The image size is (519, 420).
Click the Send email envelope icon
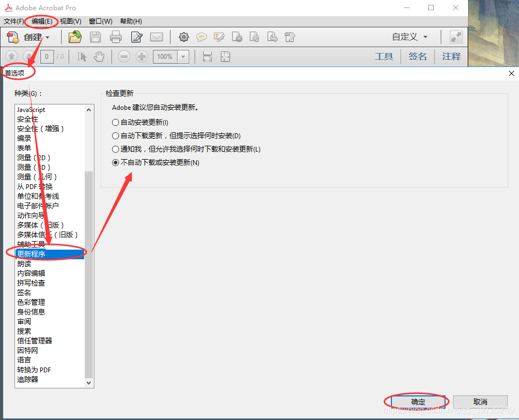click(x=157, y=37)
